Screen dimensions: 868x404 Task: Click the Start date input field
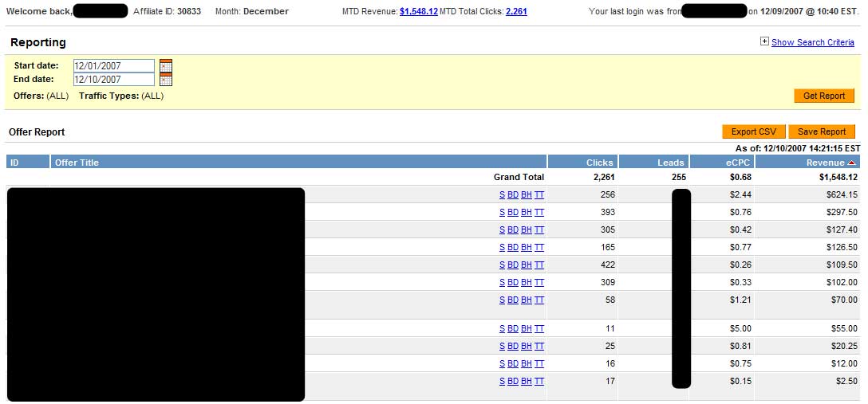114,66
